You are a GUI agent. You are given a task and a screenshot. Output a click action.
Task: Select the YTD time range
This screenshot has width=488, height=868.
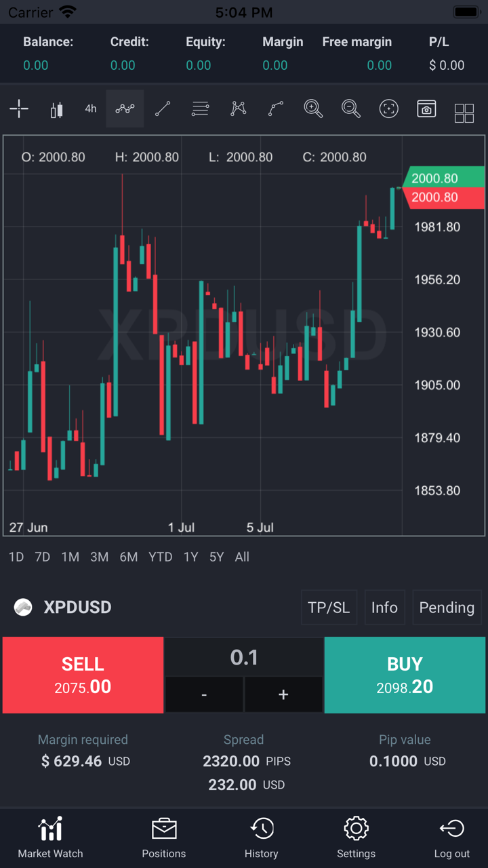[161, 557]
